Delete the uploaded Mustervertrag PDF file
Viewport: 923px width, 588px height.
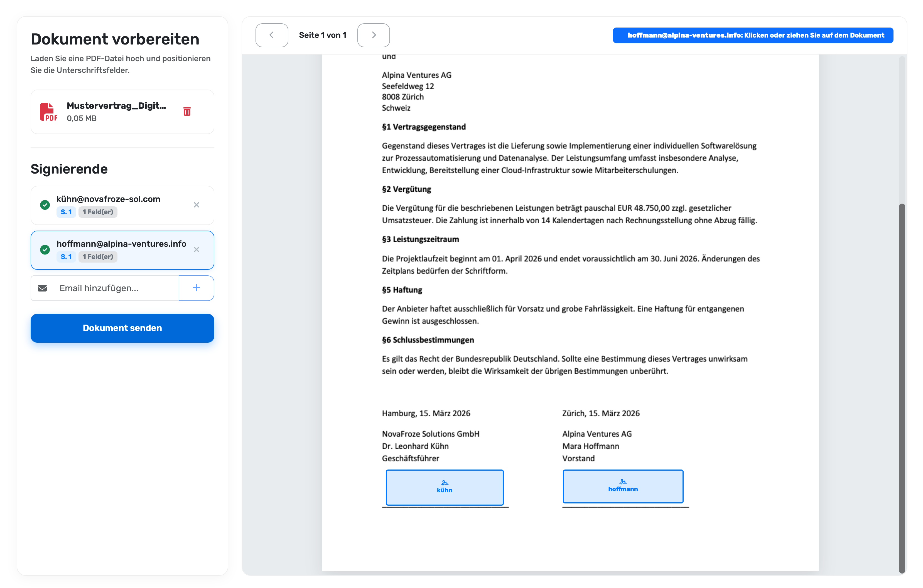point(187,112)
